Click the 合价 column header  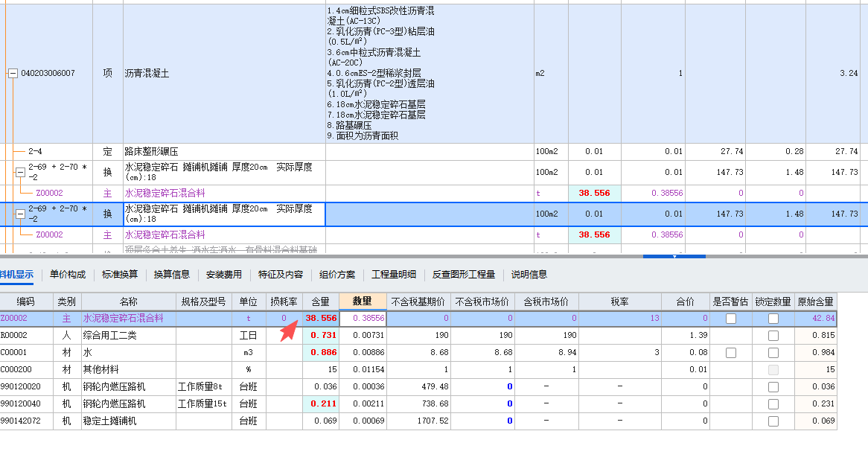[686, 301]
